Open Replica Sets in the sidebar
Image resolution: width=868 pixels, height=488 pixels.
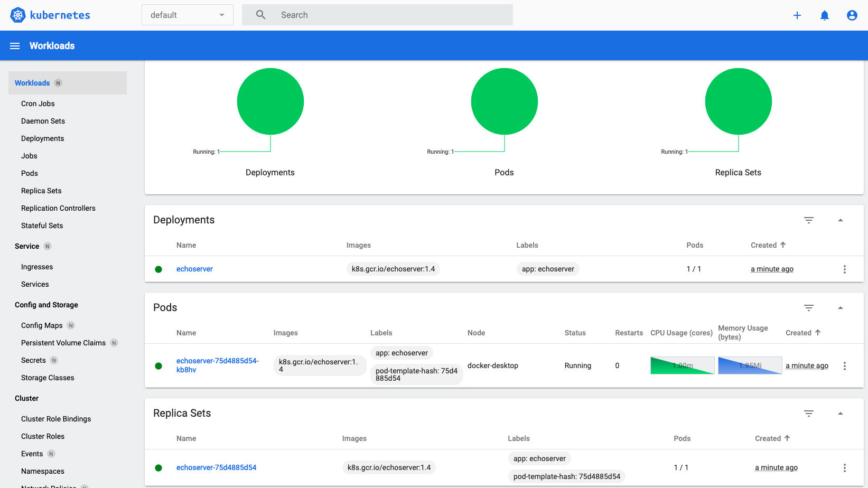(42, 191)
